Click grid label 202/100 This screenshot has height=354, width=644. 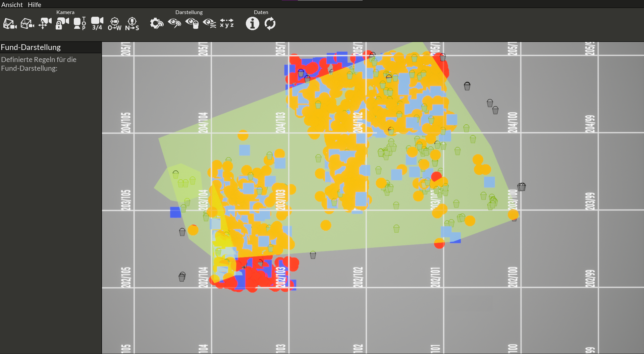(513, 277)
